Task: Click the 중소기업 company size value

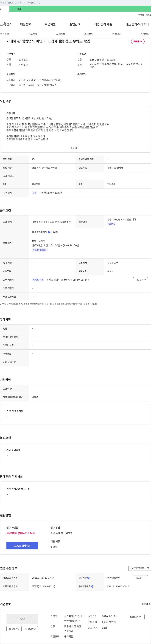Action: tap(69, 636)
